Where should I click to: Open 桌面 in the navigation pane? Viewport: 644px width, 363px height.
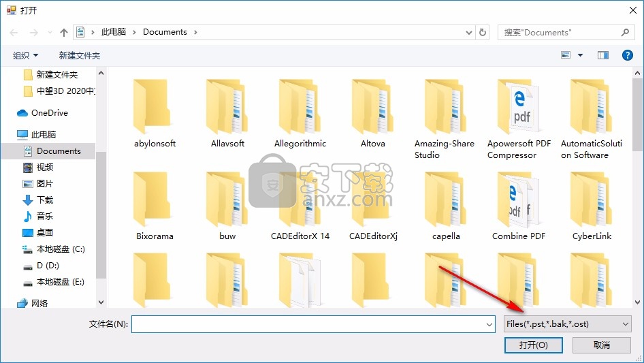point(38,233)
